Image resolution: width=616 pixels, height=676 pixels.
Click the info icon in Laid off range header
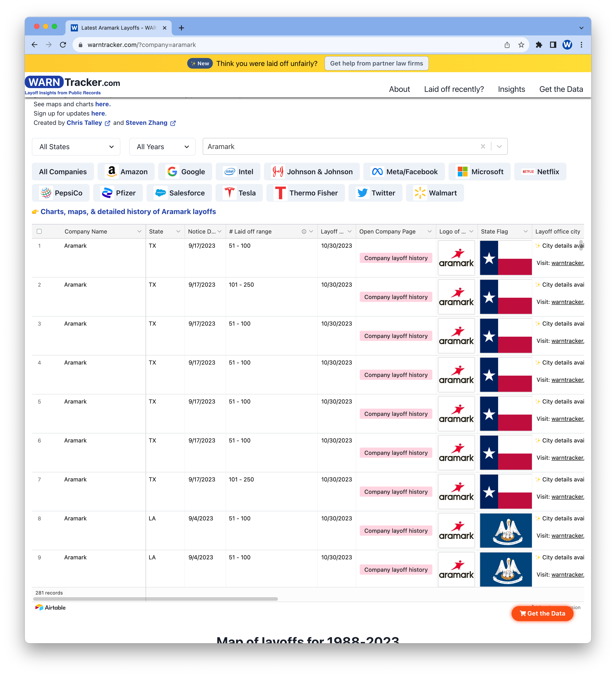tap(304, 231)
